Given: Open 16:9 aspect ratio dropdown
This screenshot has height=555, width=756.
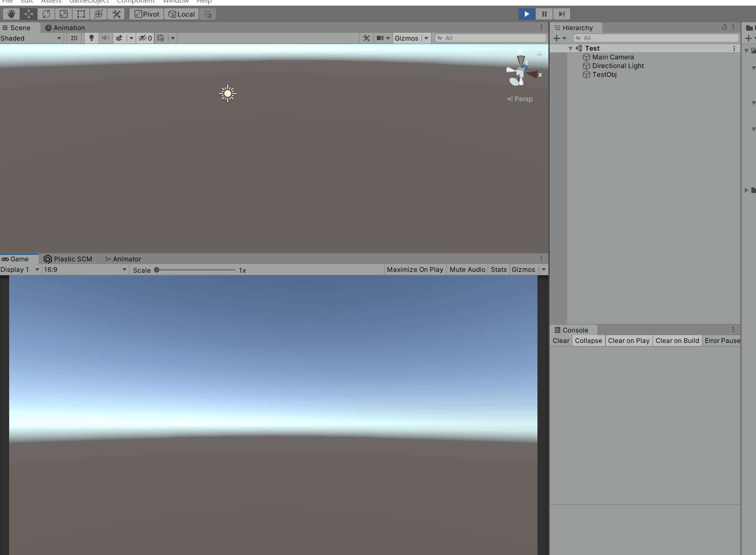Looking at the screenshot, I should pos(86,270).
